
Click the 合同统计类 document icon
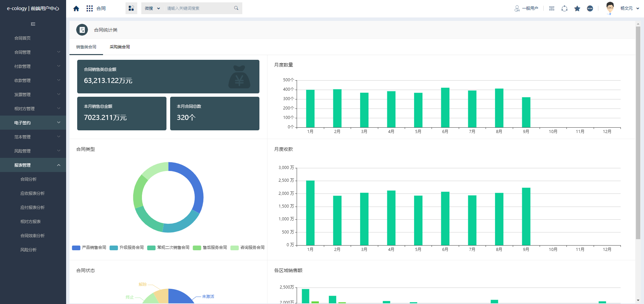[x=82, y=30]
